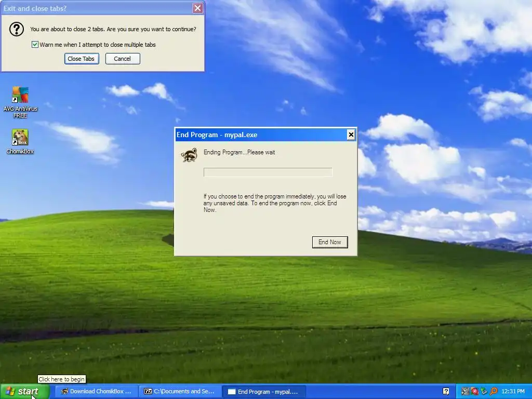Click the clock showing 12:31 PM
This screenshot has height=399, width=532.
[x=513, y=392]
